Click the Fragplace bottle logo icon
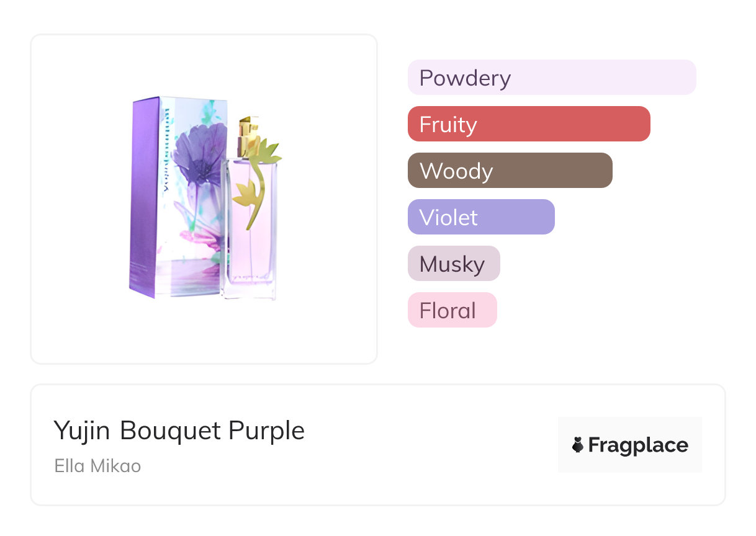Image resolution: width=756 pixels, height=536 pixels. pyautogui.click(x=578, y=445)
